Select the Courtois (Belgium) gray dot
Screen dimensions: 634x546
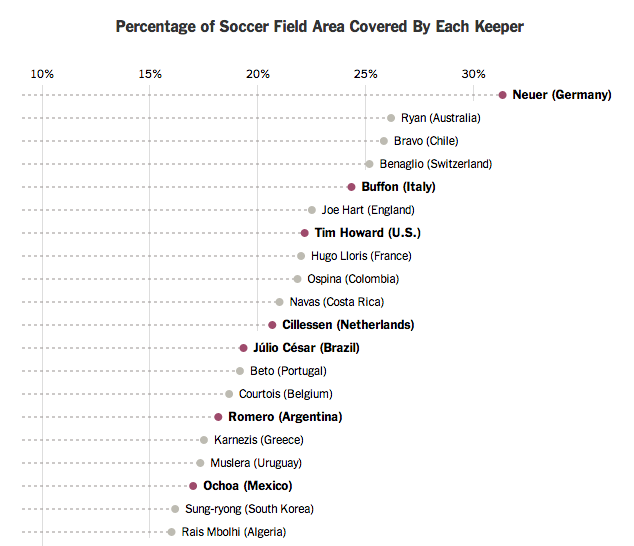point(229,394)
